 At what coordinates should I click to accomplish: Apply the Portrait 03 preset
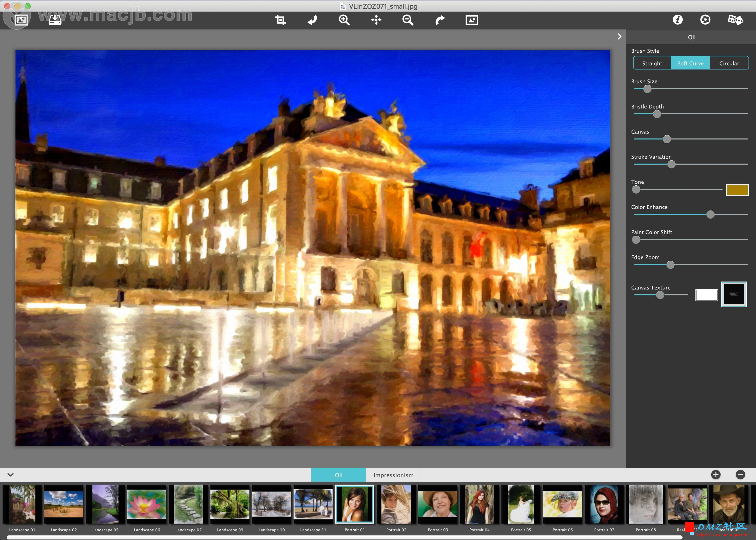click(x=438, y=504)
